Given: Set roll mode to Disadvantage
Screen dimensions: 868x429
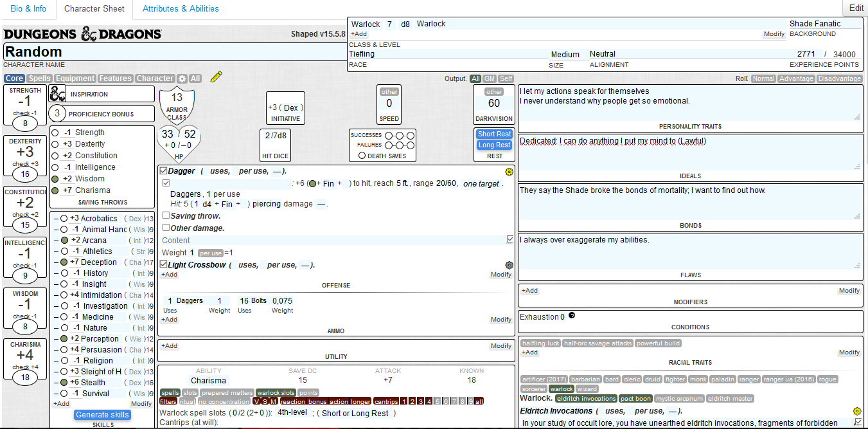Looking at the screenshot, I should coord(839,78).
